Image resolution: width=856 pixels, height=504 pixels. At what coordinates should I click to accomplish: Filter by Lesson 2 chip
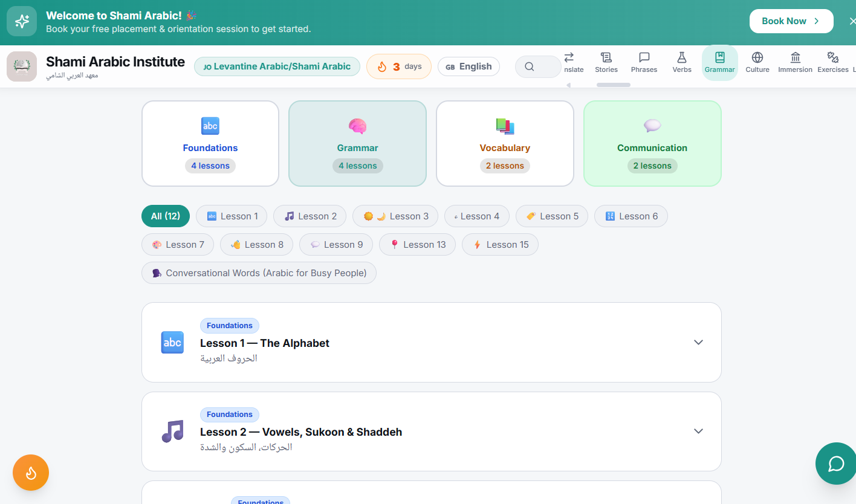pyautogui.click(x=310, y=216)
